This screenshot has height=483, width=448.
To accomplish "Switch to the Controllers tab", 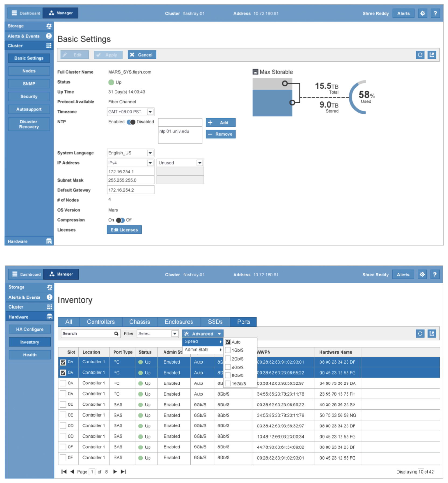I will click(x=101, y=322).
